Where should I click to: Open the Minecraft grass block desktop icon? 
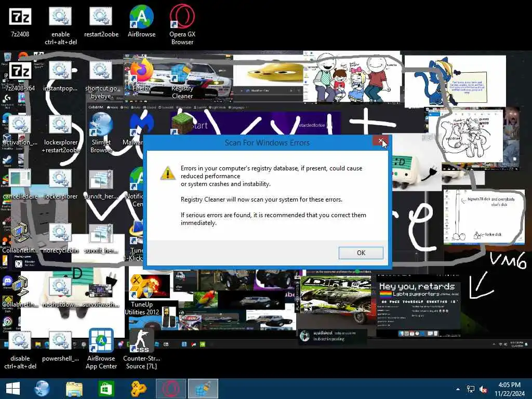(182, 124)
